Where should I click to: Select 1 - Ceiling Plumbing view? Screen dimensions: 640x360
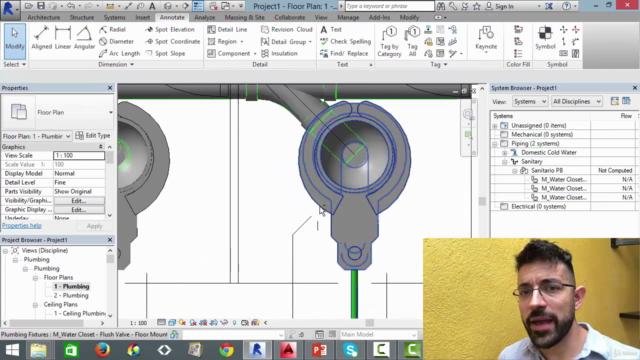point(80,313)
